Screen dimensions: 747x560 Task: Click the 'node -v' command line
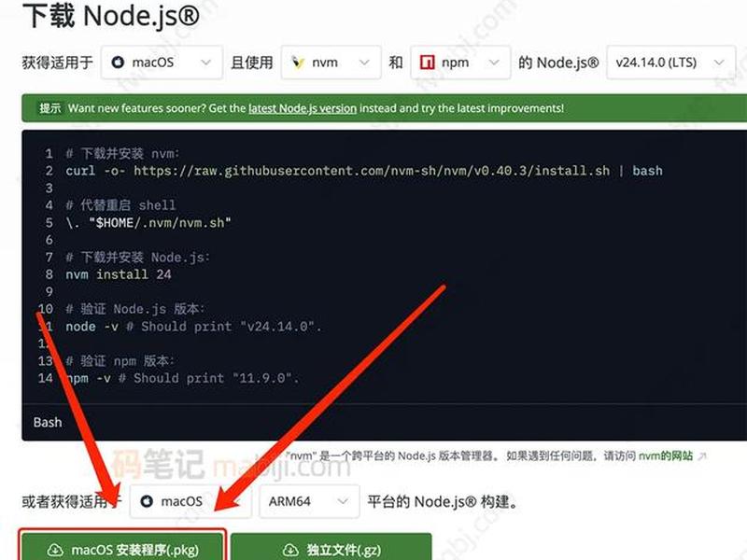coord(193,327)
